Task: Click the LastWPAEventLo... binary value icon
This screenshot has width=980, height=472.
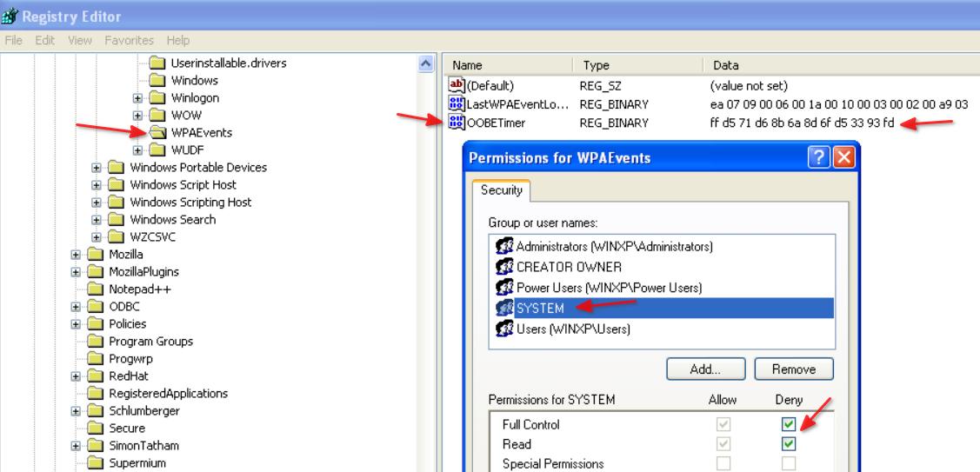Action: [x=457, y=103]
